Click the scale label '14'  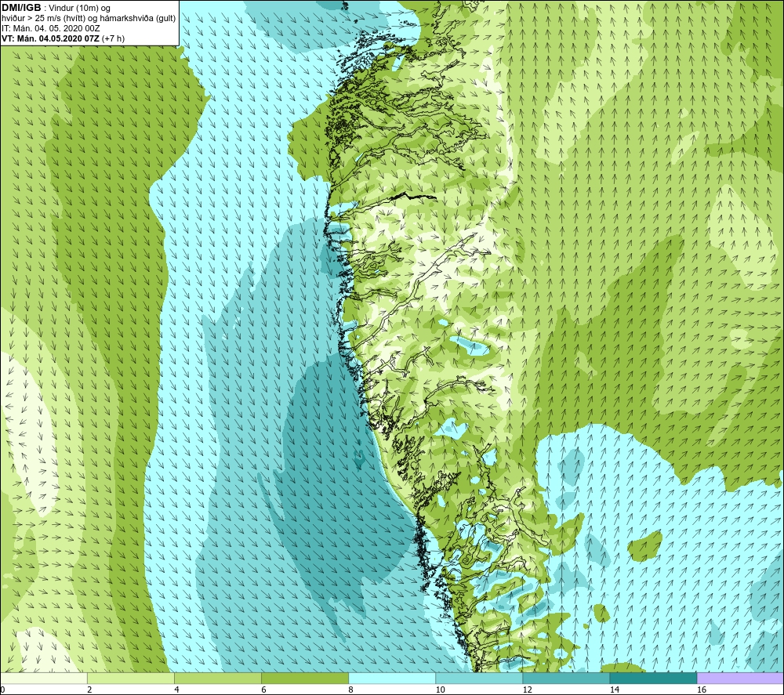coord(615,690)
